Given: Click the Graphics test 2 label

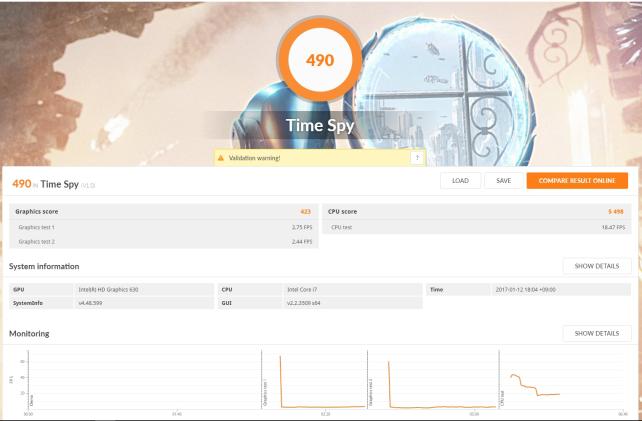Looking at the screenshot, I should (x=36, y=242).
